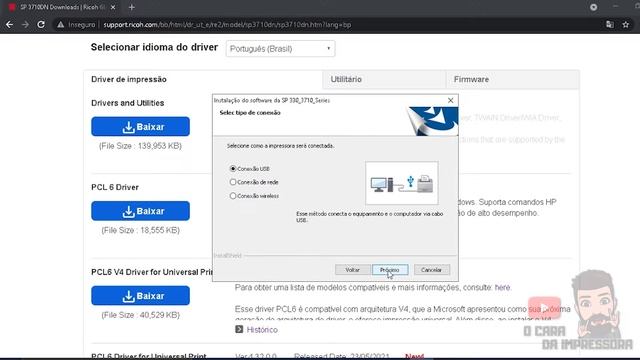Click the USB connection illustration image
The width and height of the screenshot is (640, 360).
coord(402,183)
